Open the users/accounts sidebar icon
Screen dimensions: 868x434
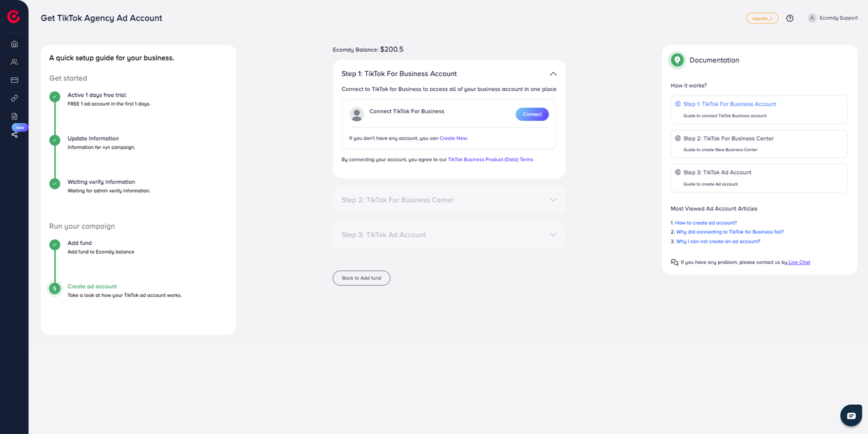tap(14, 62)
